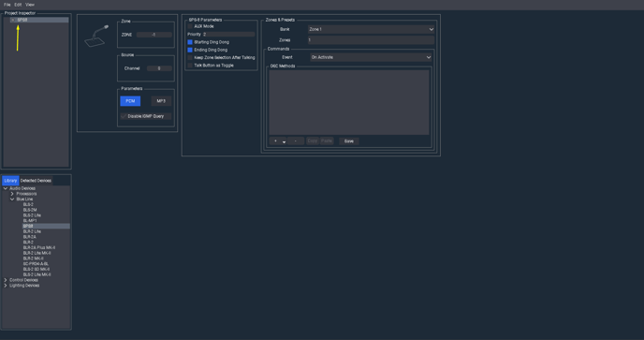Toggle the AUX Mode checkbox
The height and width of the screenshot is (340, 644).
pos(190,26)
